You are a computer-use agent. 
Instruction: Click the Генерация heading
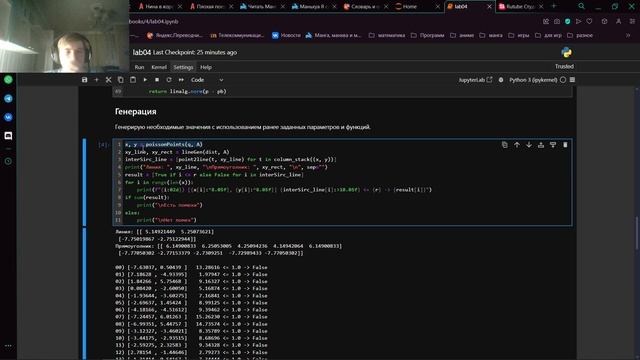click(x=136, y=111)
